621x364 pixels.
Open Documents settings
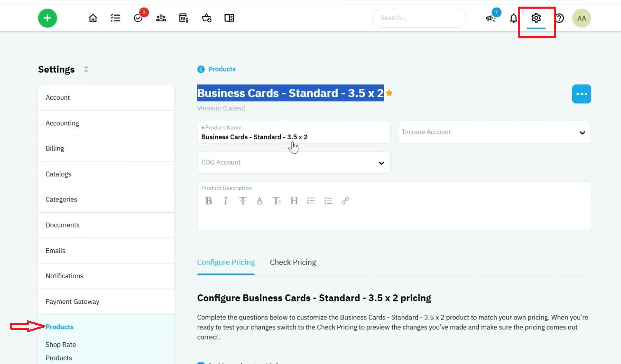(106, 225)
